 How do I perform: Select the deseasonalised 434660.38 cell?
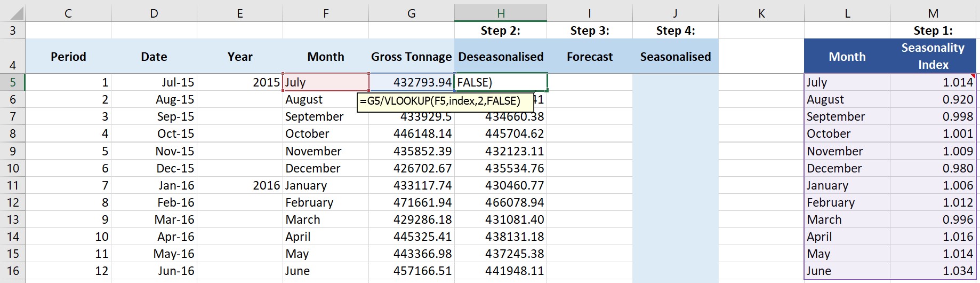coord(501,116)
